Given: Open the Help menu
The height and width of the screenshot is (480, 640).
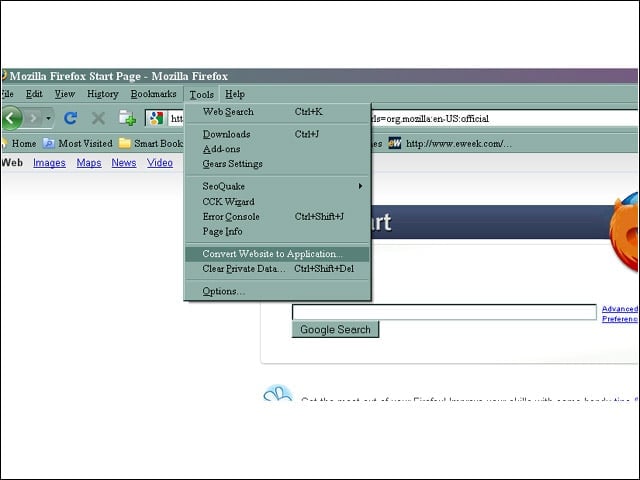Looking at the screenshot, I should [235, 94].
